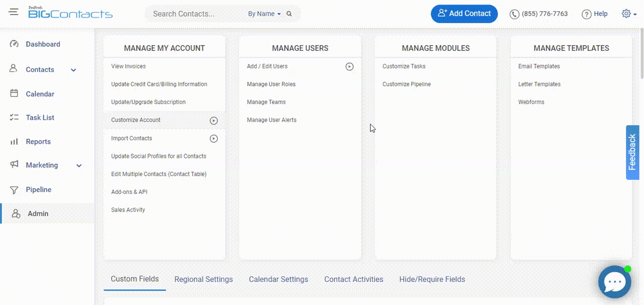Switch to Contact Activities tab
Image resolution: width=644 pixels, height=305 pixels.
pyautogui.click(x=354, y=279)
